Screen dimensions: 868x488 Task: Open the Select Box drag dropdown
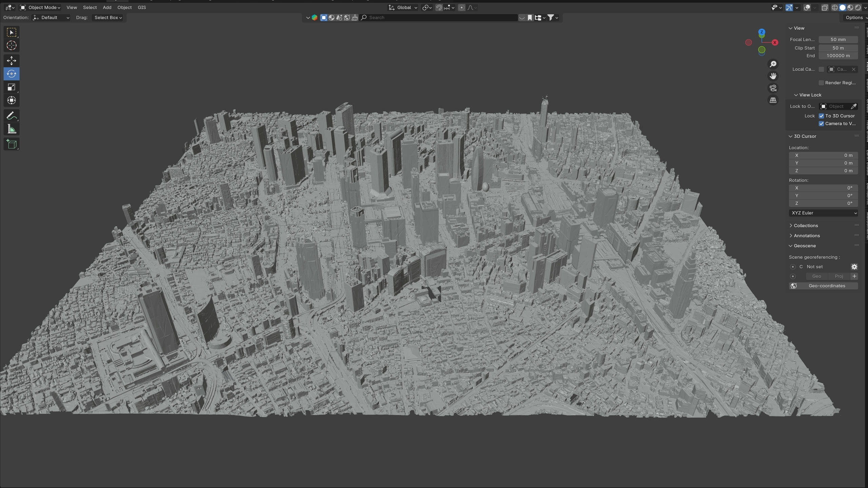108,18
